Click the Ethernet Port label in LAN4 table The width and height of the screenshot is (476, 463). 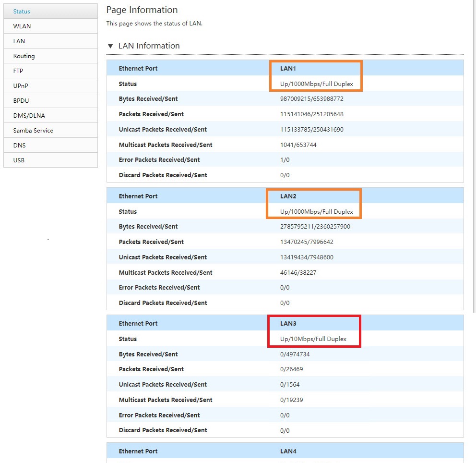click(x=138, y=451)
